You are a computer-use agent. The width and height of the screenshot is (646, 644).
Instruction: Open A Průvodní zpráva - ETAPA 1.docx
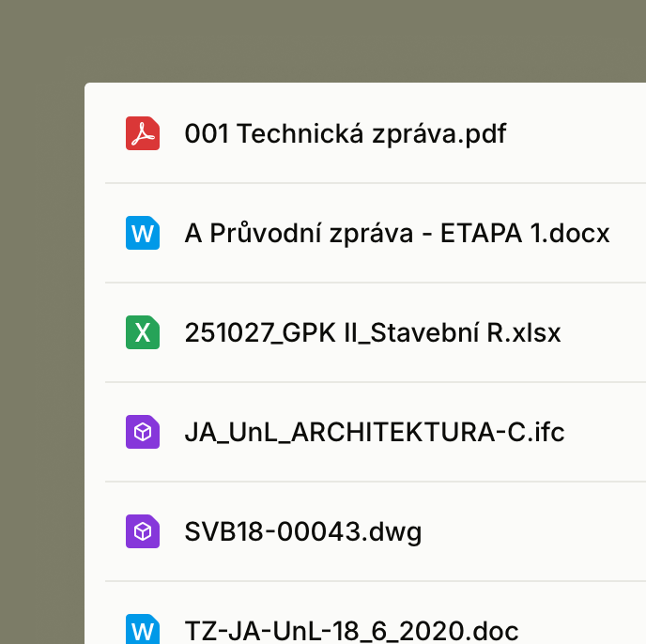pos(397,233)
